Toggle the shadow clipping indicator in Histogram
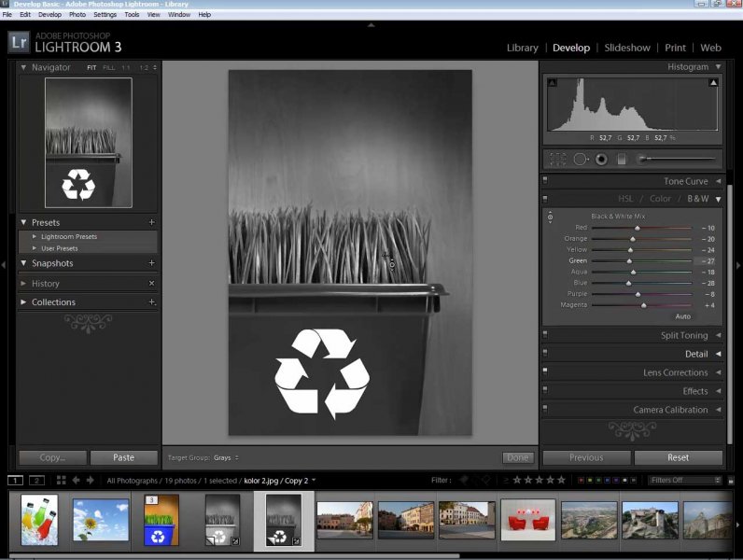 pos(552,83)
